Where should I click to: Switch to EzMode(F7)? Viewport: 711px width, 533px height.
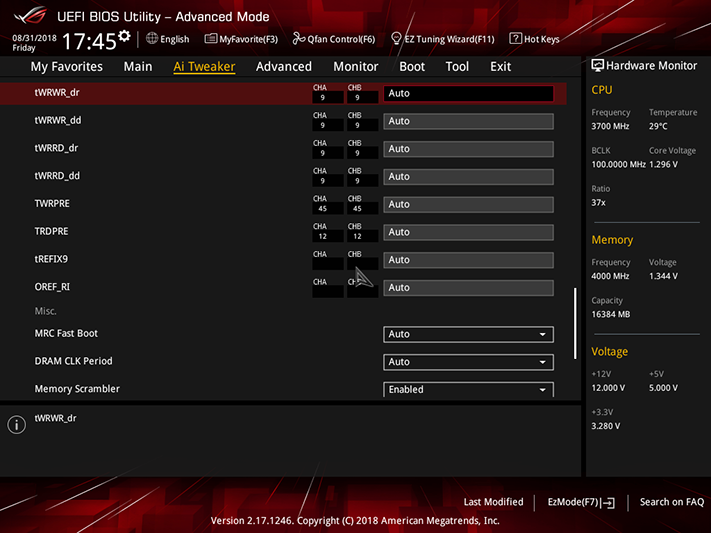click(x=581, y=502)
